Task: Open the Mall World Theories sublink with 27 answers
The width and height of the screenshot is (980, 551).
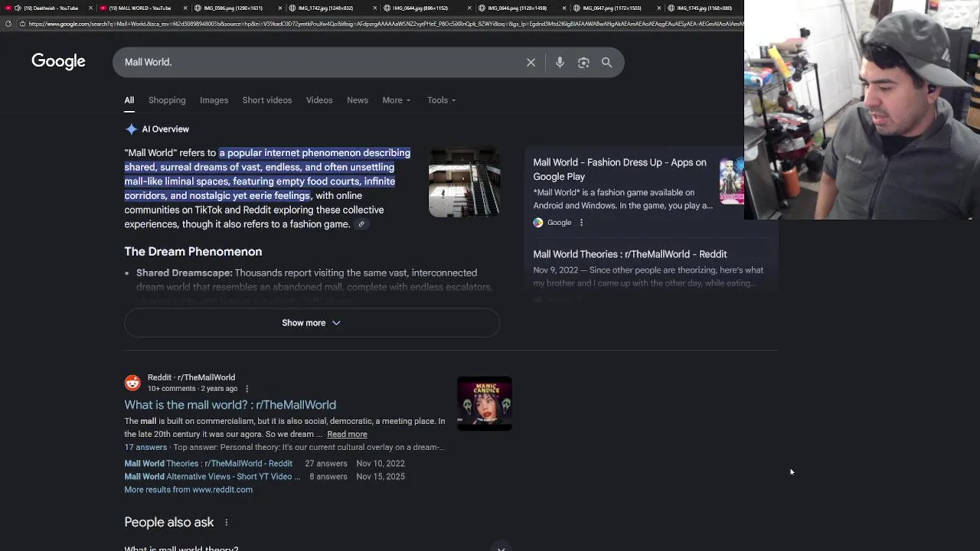Action: pos(208,463)
